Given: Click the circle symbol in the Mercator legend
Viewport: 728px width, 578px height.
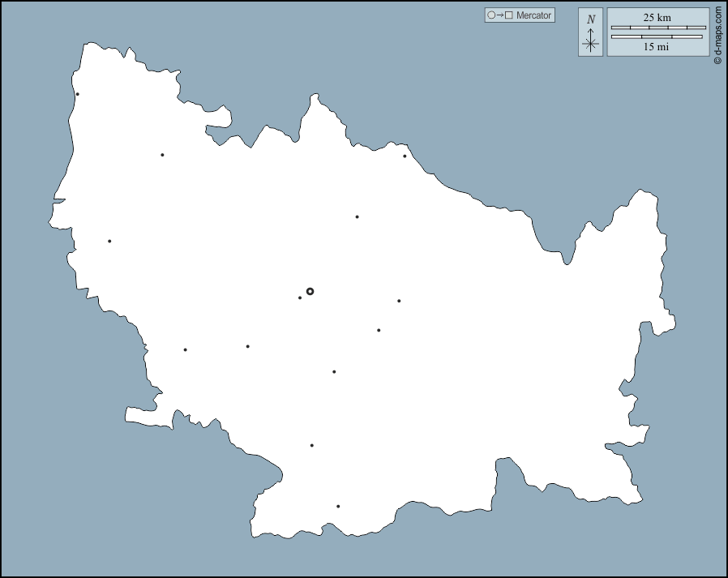Looking at the screenshot, I should coord(491,15).
